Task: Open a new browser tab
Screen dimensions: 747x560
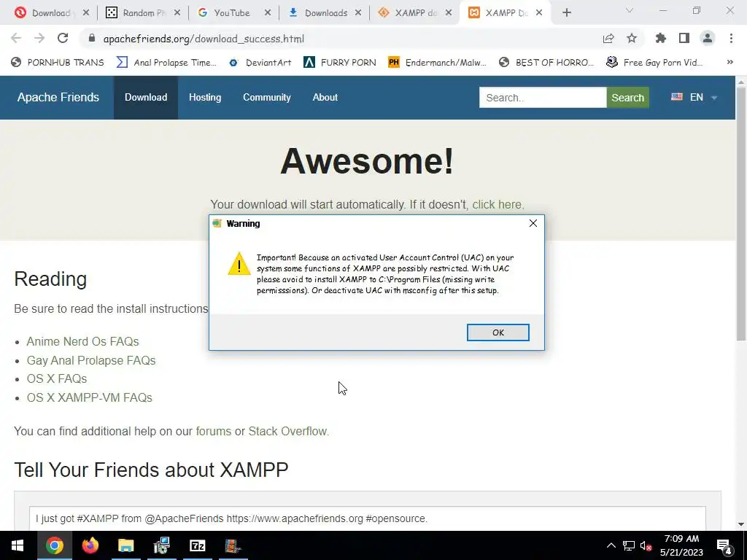Action: click(566, 13)
